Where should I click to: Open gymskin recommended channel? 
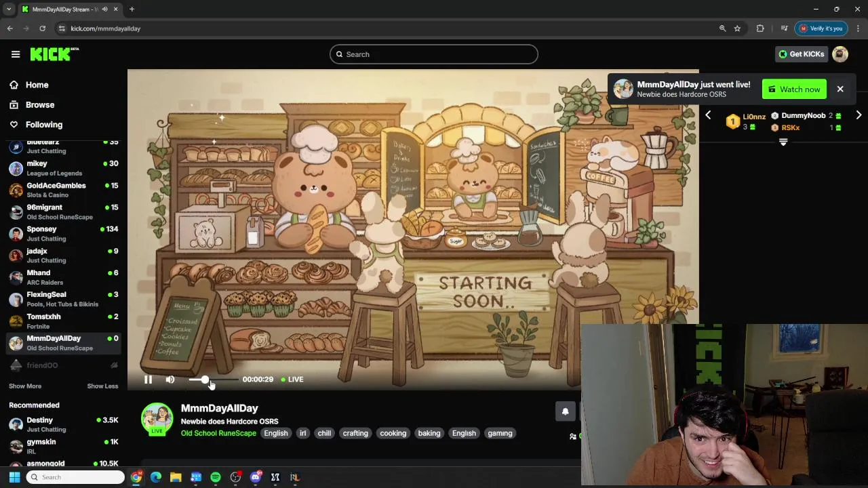pos(63,446)
